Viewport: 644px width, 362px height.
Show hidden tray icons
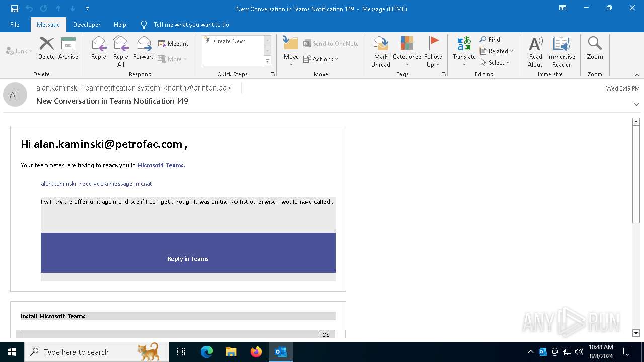point(531,352)
